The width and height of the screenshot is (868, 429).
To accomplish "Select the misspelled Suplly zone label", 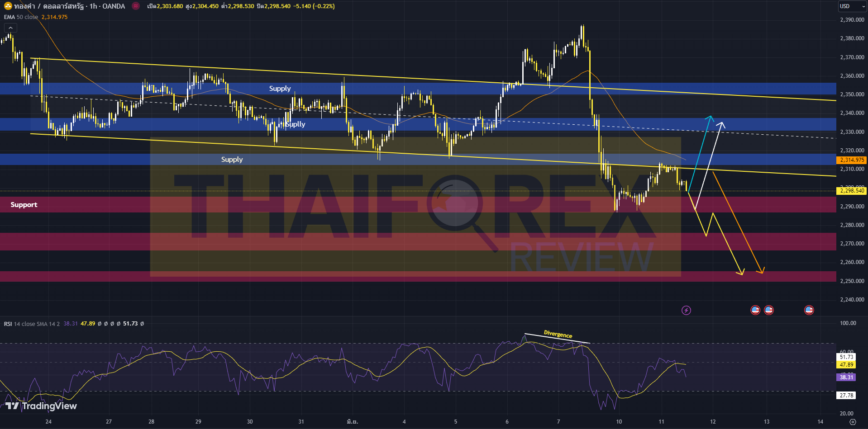I will (x=296, y=124).
